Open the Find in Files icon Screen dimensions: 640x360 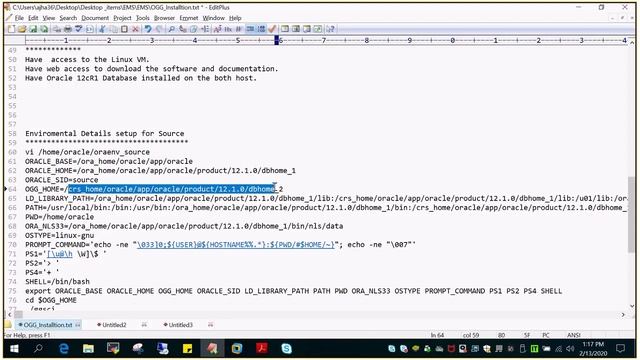tap(193, 29)
